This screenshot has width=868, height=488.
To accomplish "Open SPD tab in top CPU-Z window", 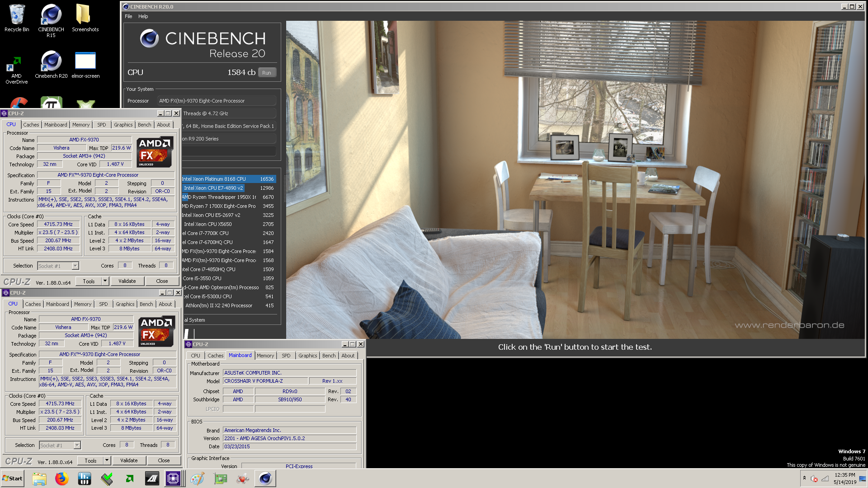I will tap(102, 125).
